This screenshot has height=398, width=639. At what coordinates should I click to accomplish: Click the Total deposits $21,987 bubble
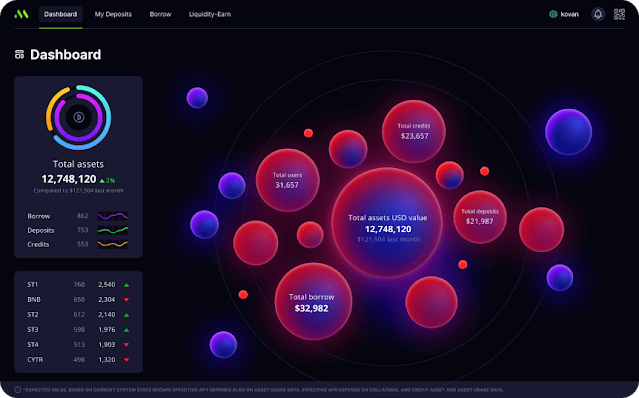click(480, 217)
